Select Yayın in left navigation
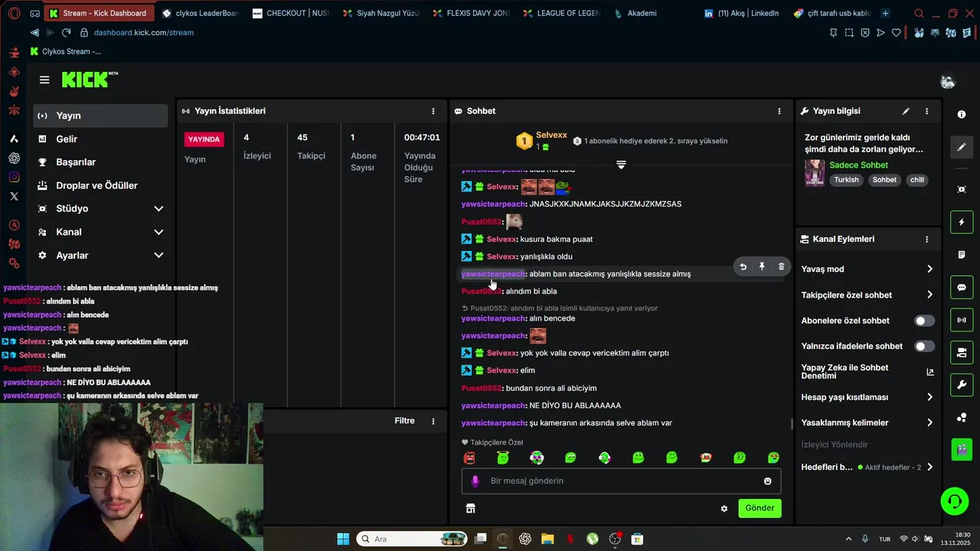 click(101, 116)
